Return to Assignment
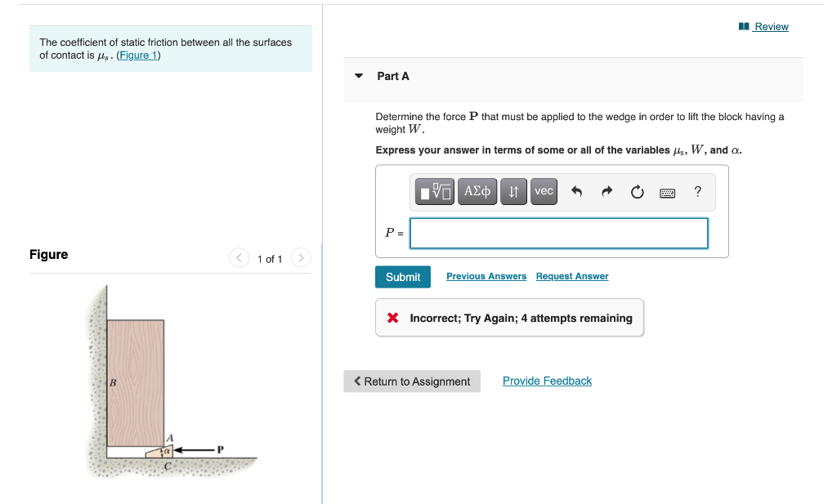Viewport: 837px width, 504px height. [x=412, y=381]
